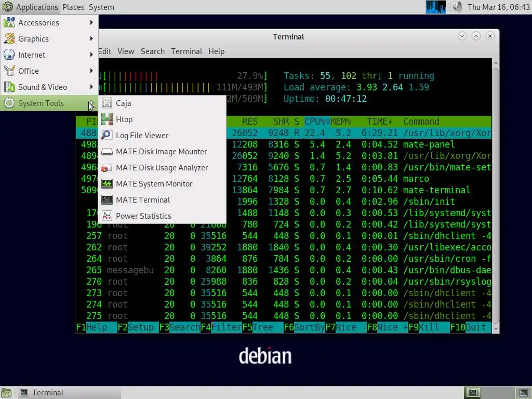
Task: Click the show desktop icon in bottom panel
Action: (x=6, y=393)
